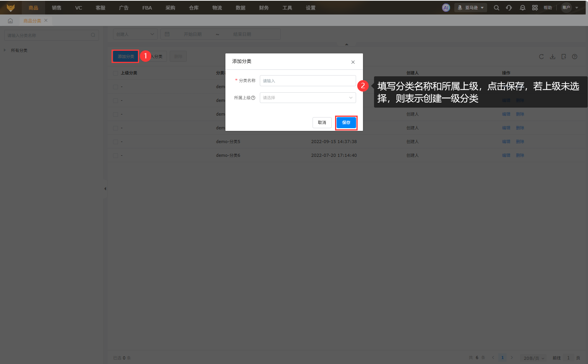Open the AI assistant icon
The width and height of the screenshot is (588, 364).
[x=446, y=8]
